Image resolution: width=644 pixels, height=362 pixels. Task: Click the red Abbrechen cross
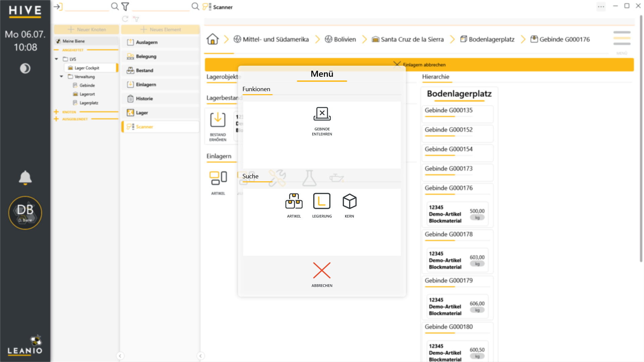[x=322, y=270]
